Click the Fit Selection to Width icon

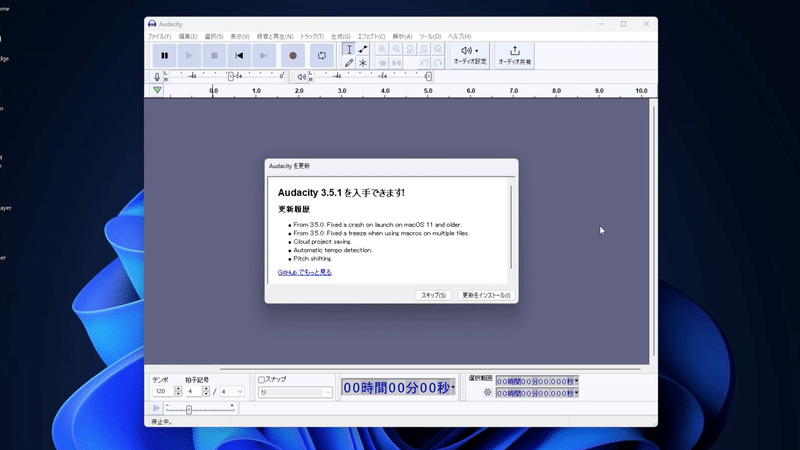[x=410, y=49]
